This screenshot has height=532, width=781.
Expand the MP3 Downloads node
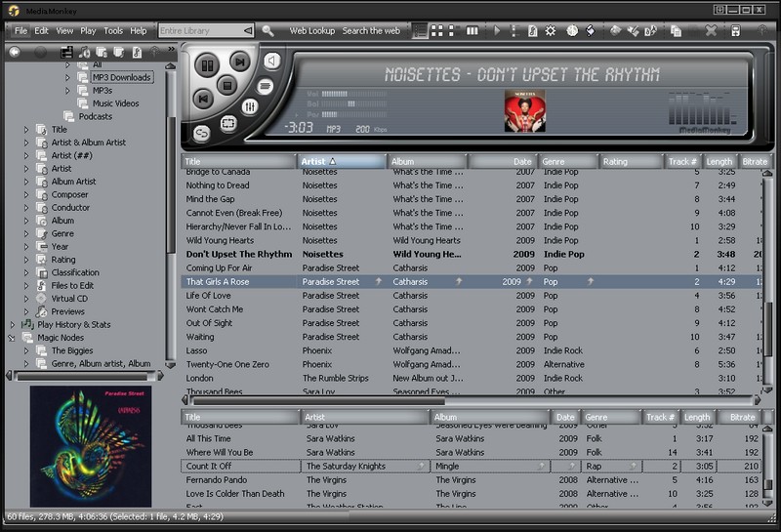click(68, 78)
